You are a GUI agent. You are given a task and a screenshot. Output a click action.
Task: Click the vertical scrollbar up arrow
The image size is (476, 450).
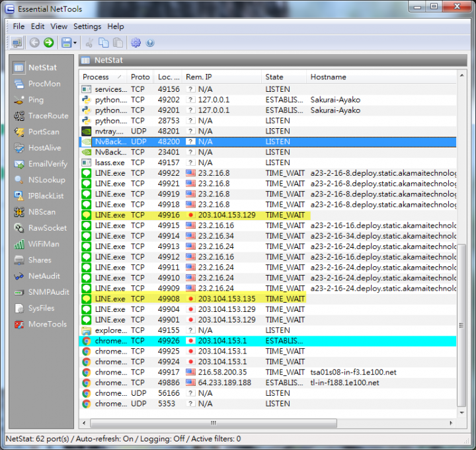461,75
